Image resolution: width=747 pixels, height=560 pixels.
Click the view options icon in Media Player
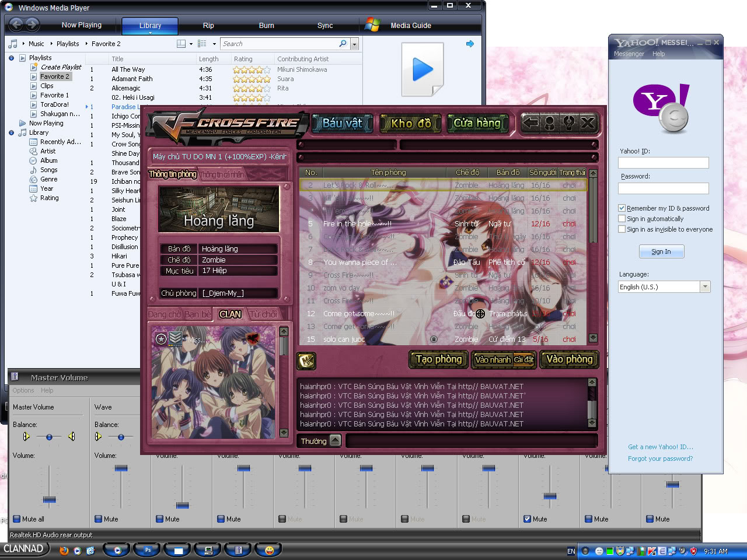202,44
